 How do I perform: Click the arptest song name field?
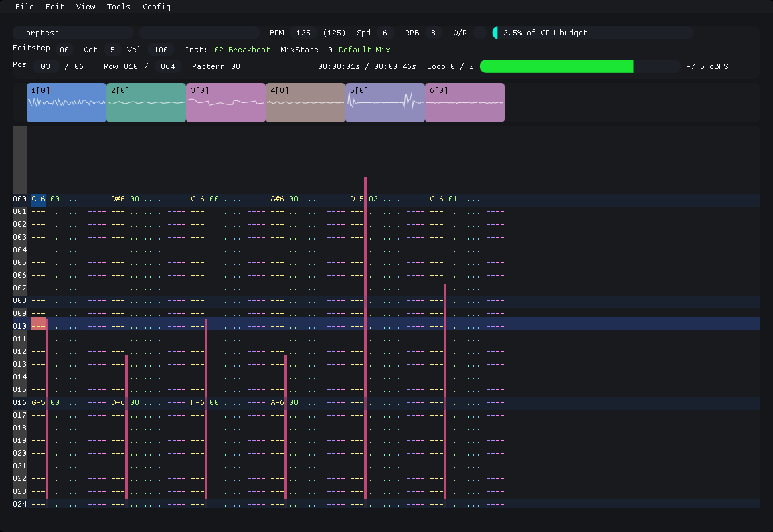click(x=72, y=32)
